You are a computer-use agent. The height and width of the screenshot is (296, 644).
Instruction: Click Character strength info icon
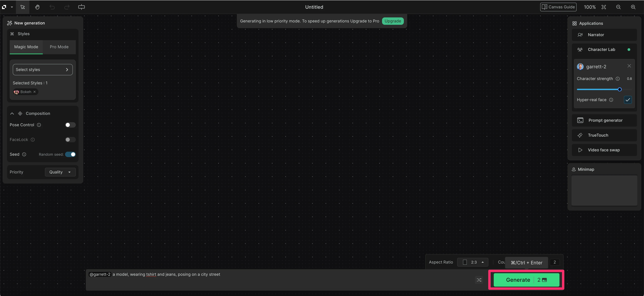coord(618,79)
